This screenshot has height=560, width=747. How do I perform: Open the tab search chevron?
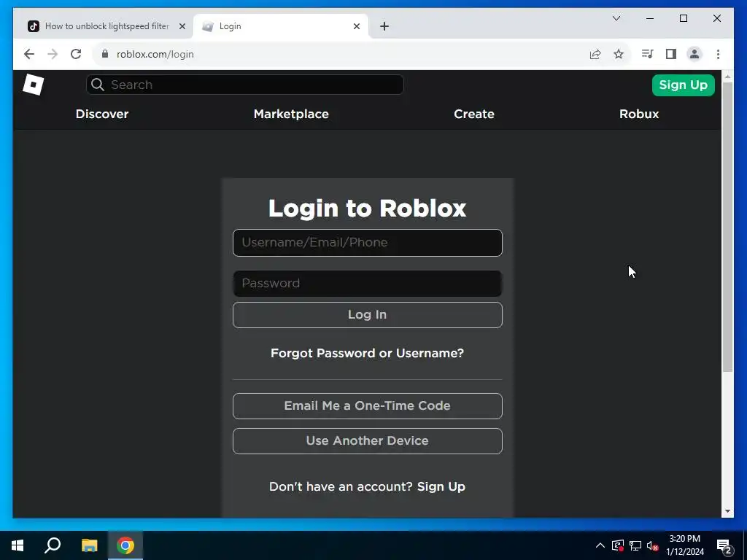(616, 18)
